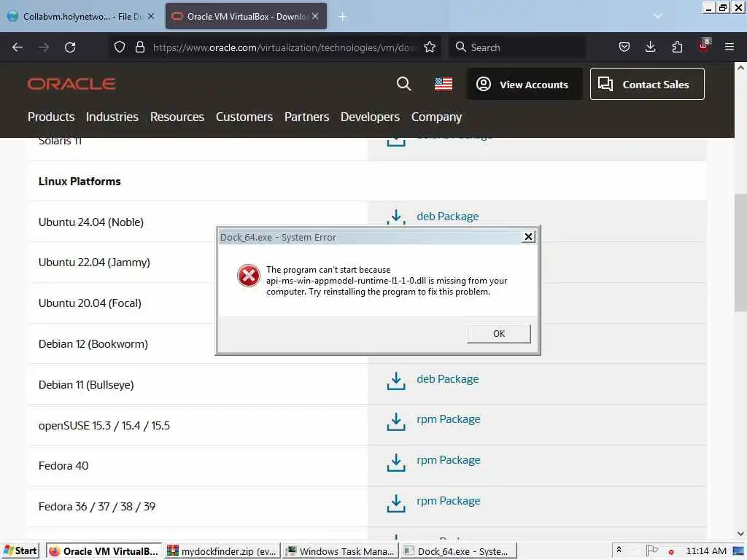This screenshot has height=560, width=747.
Task: Open the Firefox downloads panel
Action: pyautogui.click(x=650, y=47)
